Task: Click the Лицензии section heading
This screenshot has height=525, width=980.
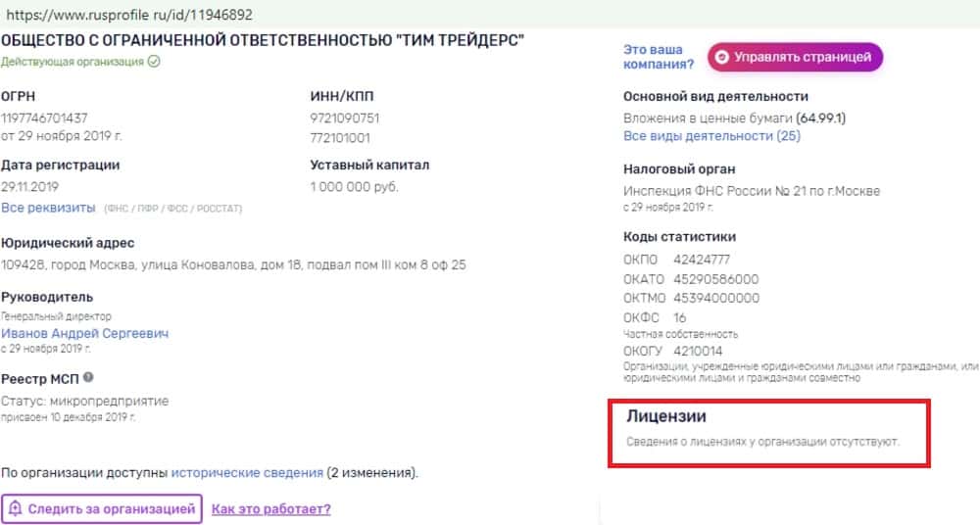Action: [666, 417]
